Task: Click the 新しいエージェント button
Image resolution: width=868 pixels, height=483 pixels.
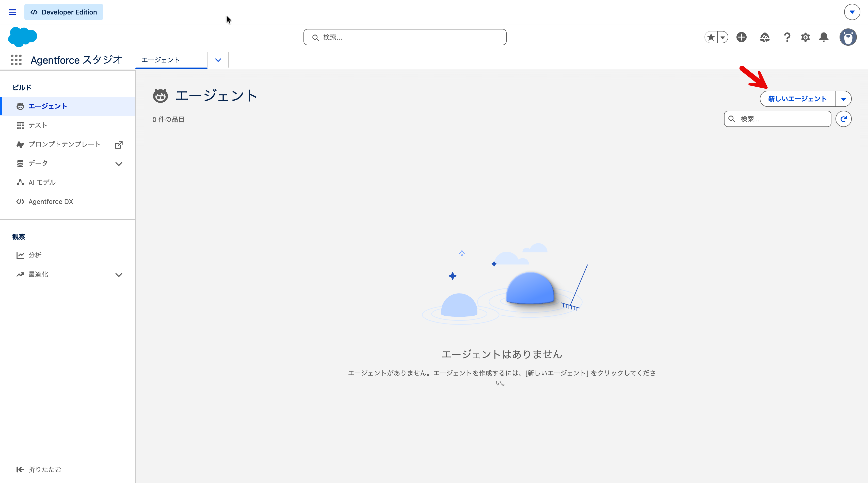Action: tap(797, 99)
